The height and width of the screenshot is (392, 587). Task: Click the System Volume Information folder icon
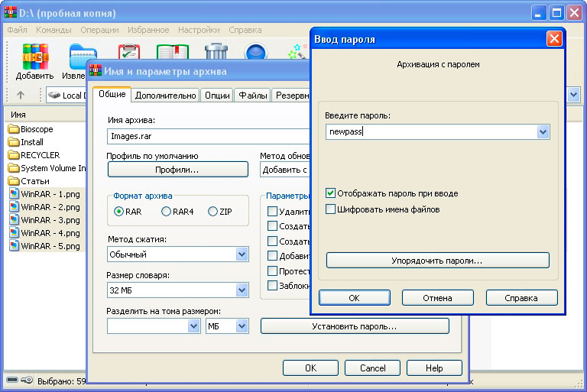tap(14, 168)
